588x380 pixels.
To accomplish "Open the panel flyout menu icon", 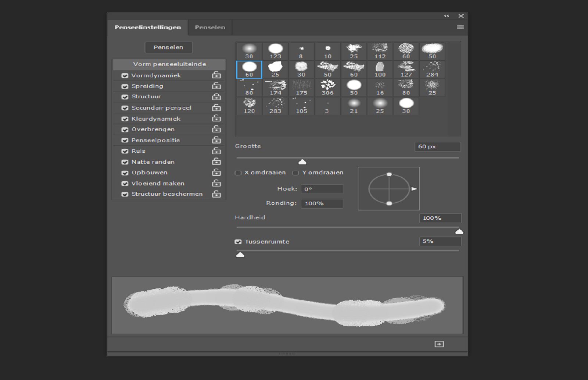I will tap(460, 27).
